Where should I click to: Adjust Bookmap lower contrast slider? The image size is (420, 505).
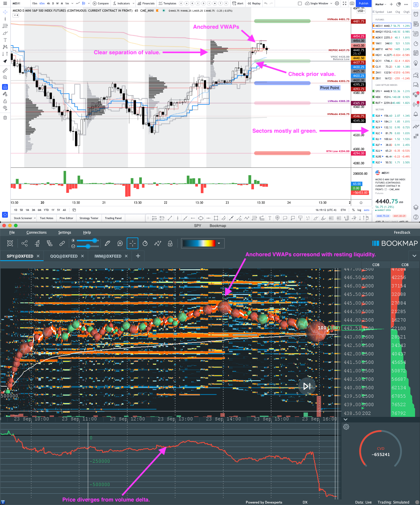coord(88,246)
